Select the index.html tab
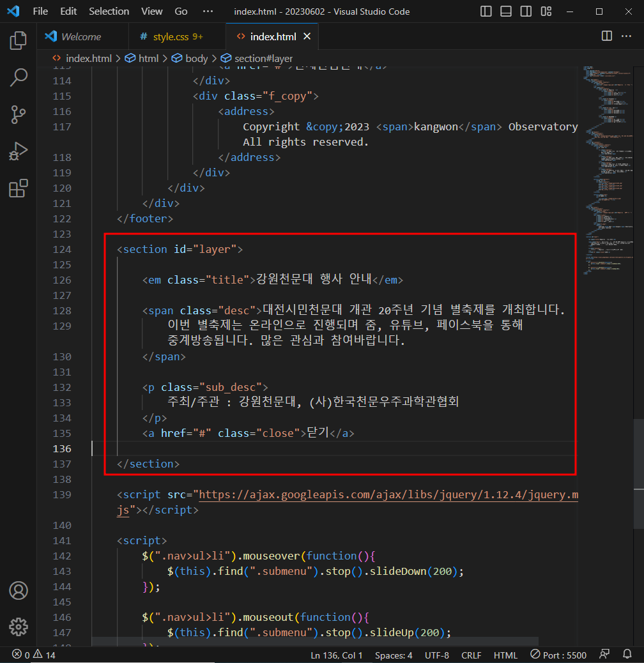This screenshot has height=663, width=644. (x=272, y=37)
